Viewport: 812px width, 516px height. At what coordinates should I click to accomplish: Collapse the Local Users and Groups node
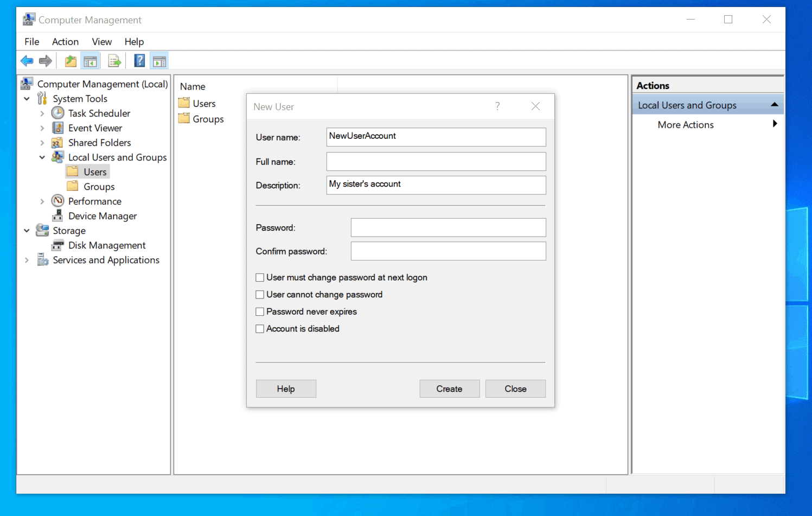42,157
